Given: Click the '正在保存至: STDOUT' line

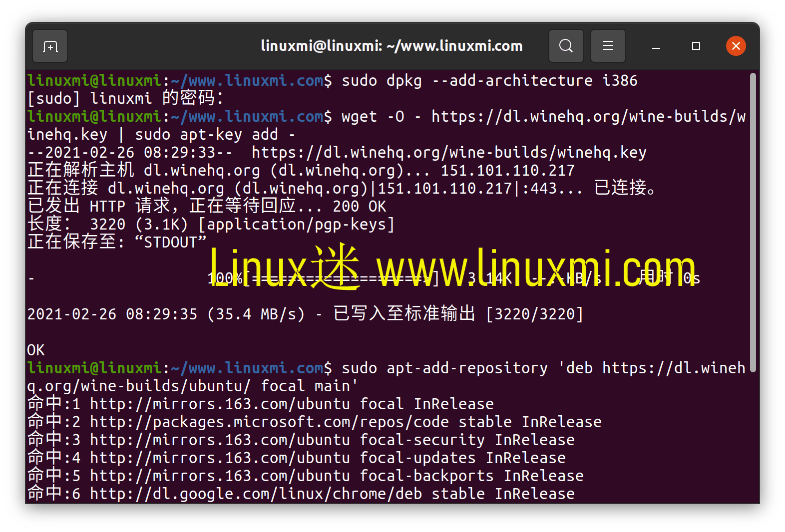Looking at the screenshot, I should tap(117, 243).
